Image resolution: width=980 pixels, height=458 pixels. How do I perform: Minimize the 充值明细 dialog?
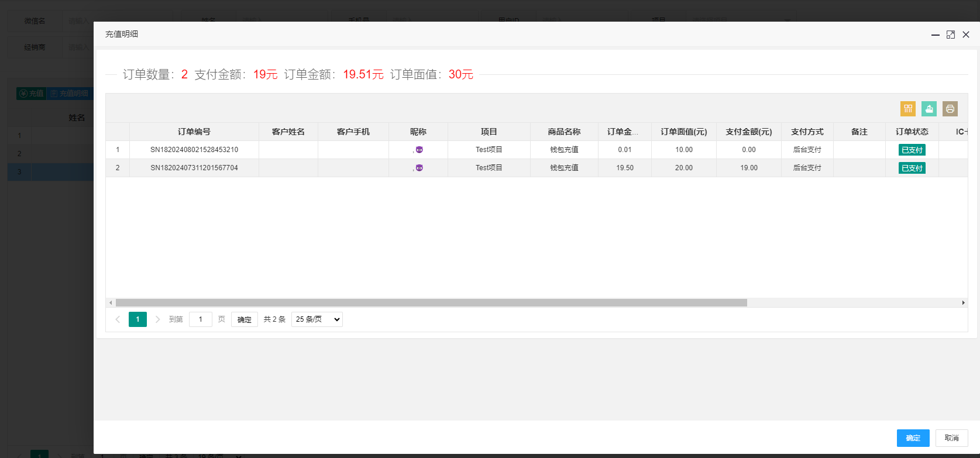pos(936,35)
